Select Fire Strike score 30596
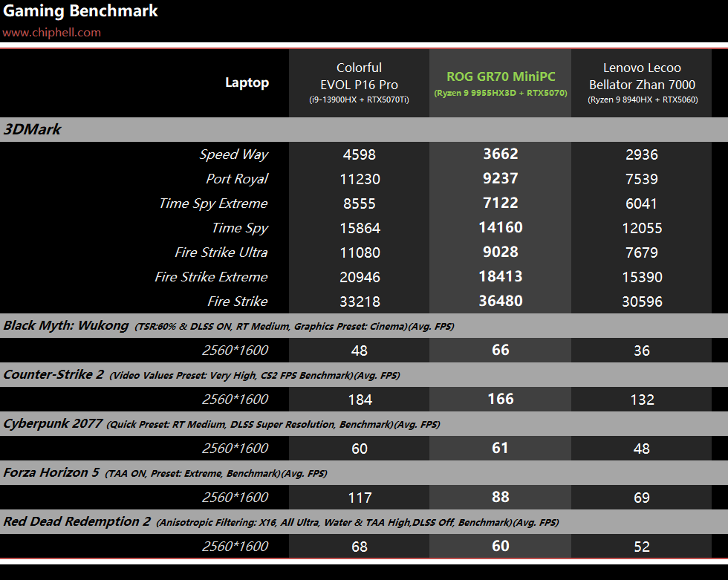Screen dimensions: 728x580 point(642,302)
